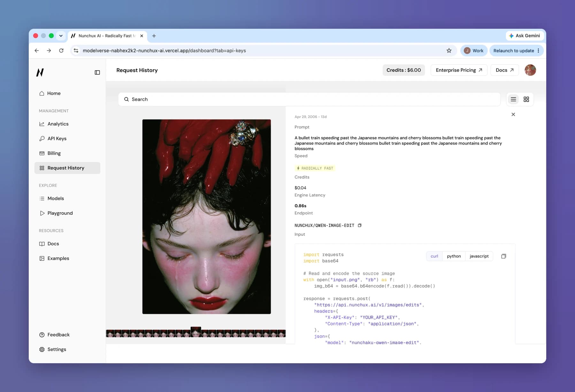Open Enterprise Pricing link
Viewport: 575px width, 392px height.
pos(459,70)
